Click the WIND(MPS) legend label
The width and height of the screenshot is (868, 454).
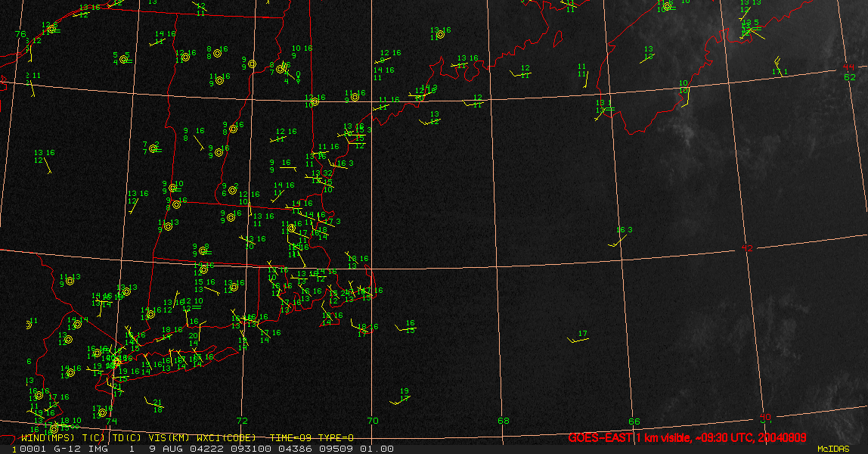click(48, 437)
